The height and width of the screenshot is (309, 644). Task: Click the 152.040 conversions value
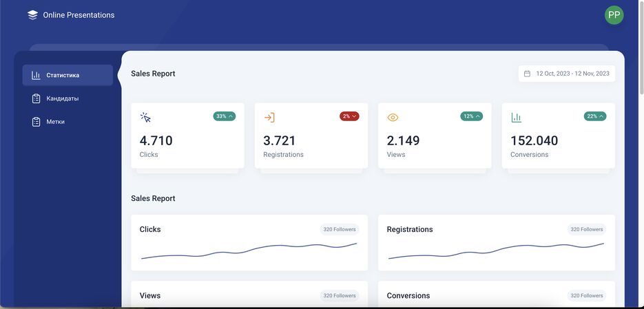coord(534,141)
